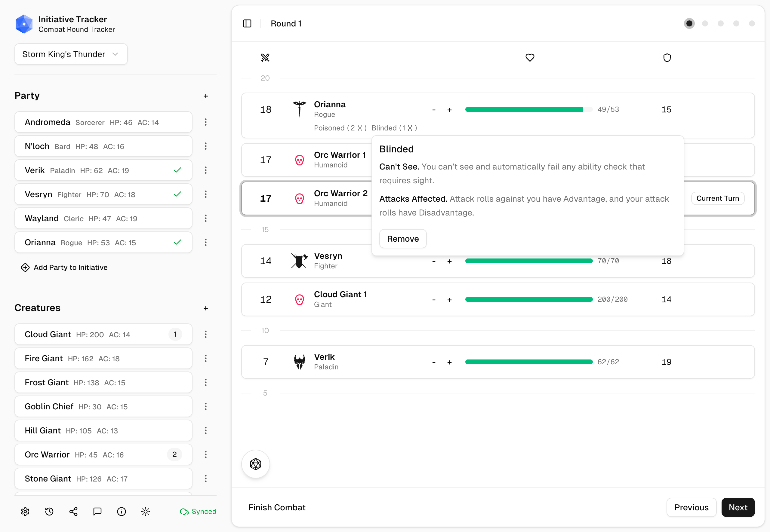Viewport: 770px width, 532px height.
Task: Toggle Orianna's checkmark in party list
Action: 177,242
